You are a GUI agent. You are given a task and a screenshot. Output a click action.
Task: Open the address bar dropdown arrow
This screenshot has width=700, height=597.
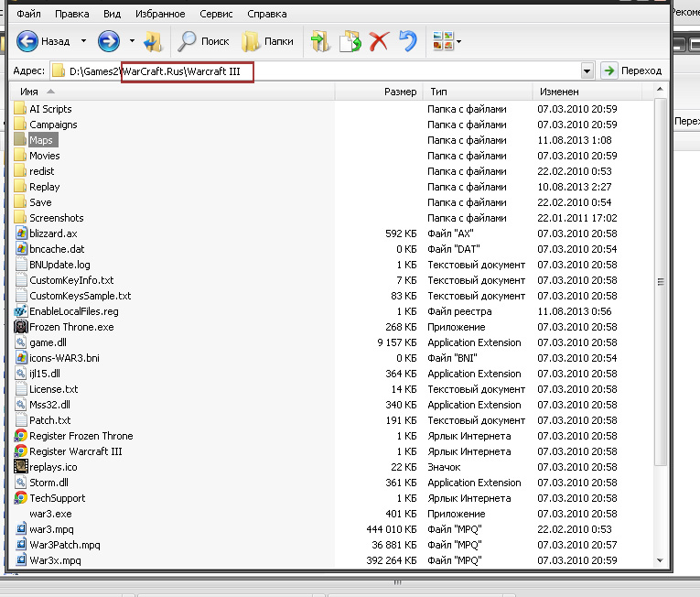(587, 71)
